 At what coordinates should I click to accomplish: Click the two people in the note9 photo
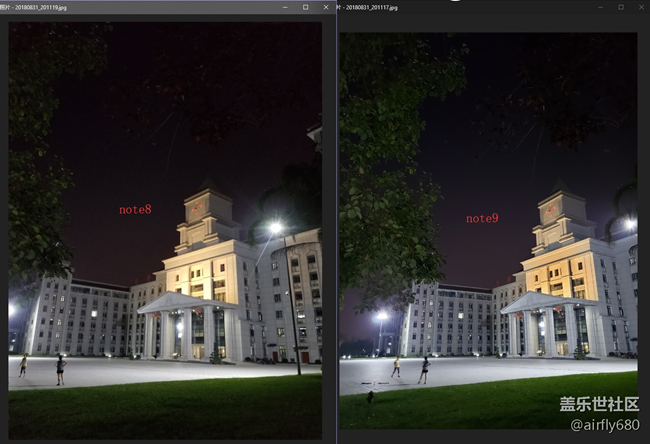point(409,368)
